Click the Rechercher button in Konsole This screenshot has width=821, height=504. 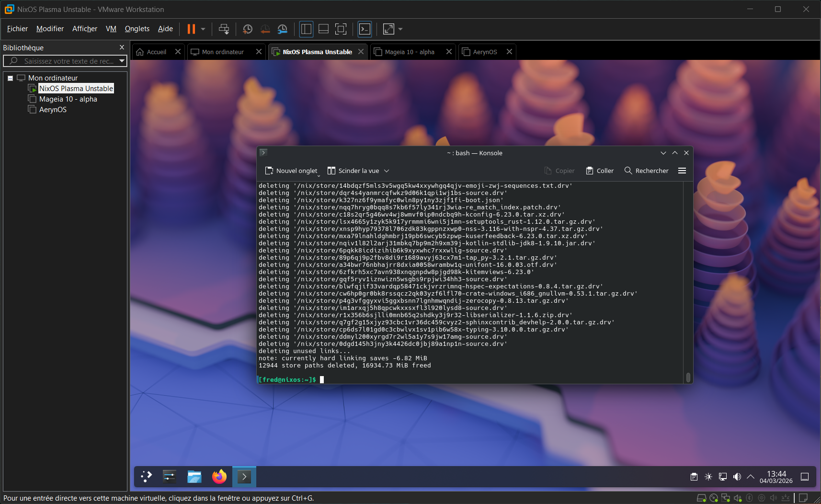(x=647, y=171)
